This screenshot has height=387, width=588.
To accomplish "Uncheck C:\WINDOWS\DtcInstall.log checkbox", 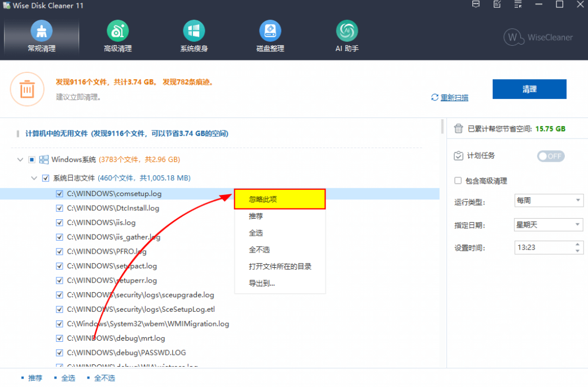I will click(x=59, y=208).
